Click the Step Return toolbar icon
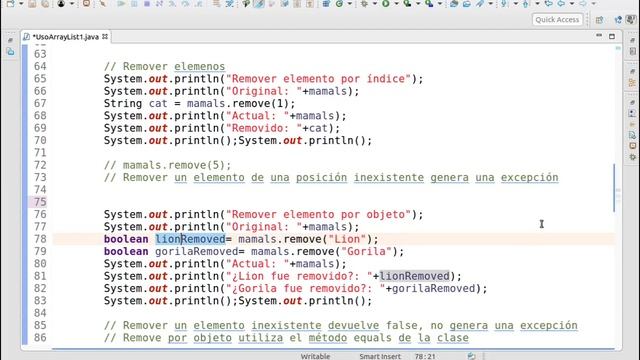Viewport: 640px width, 360px height. (198, 4)
